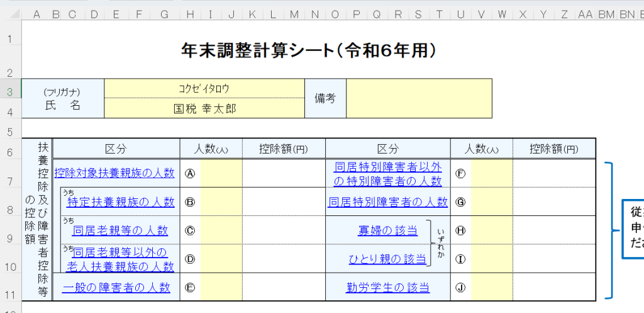
Task: Click the yellow input cell beside Ⓙ
Action: pyautogui.click(x=491, y=287)
